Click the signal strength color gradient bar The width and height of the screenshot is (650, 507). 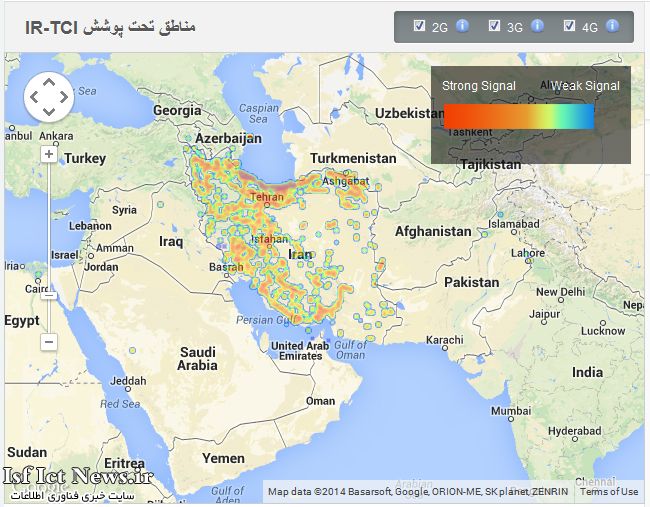click(519, 116)
